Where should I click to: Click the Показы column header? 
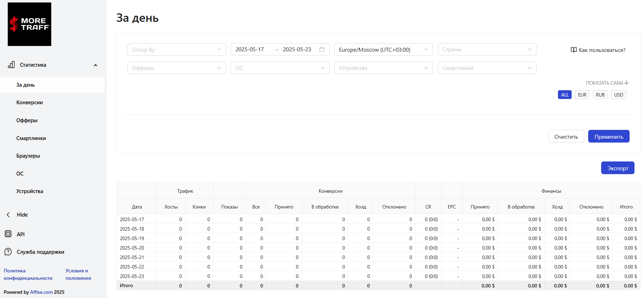click(229, 207)
